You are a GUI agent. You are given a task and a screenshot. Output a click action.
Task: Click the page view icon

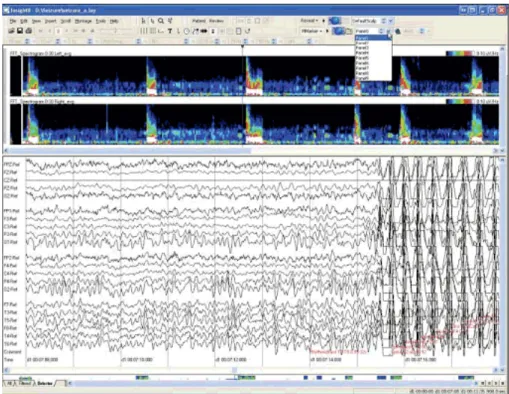(238, 31)
